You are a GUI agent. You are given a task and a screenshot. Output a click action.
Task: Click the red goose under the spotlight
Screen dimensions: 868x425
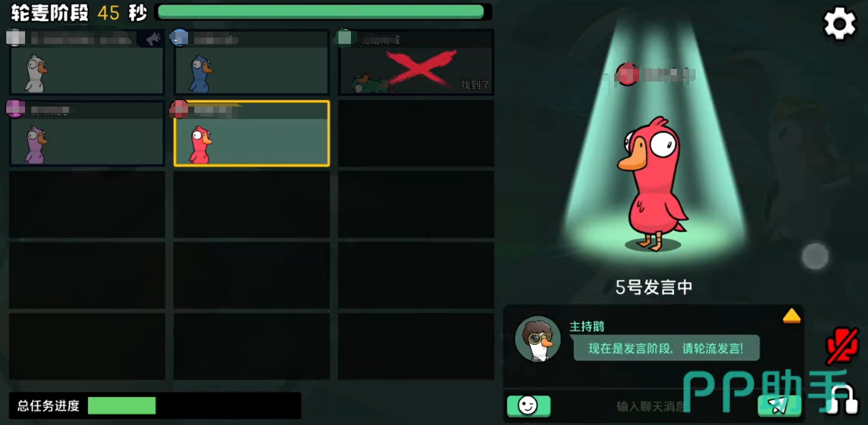pyautogui.click(x=652, y=184)
